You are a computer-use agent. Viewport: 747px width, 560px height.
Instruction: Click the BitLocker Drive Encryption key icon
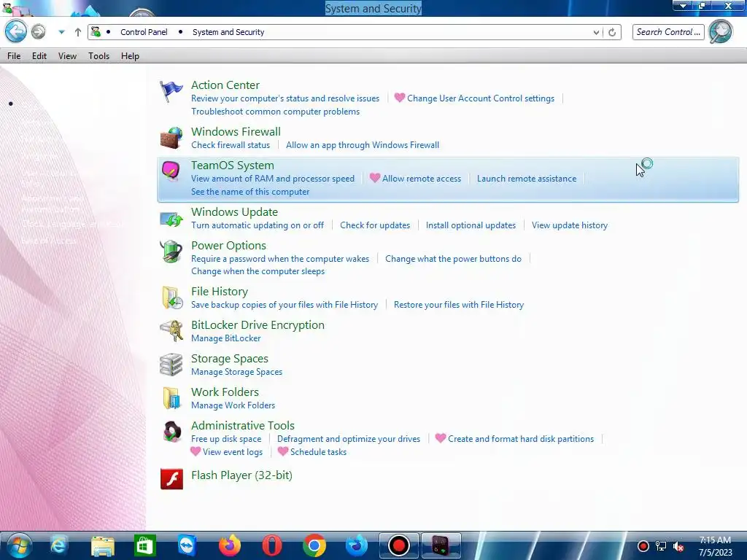[171, 330]
